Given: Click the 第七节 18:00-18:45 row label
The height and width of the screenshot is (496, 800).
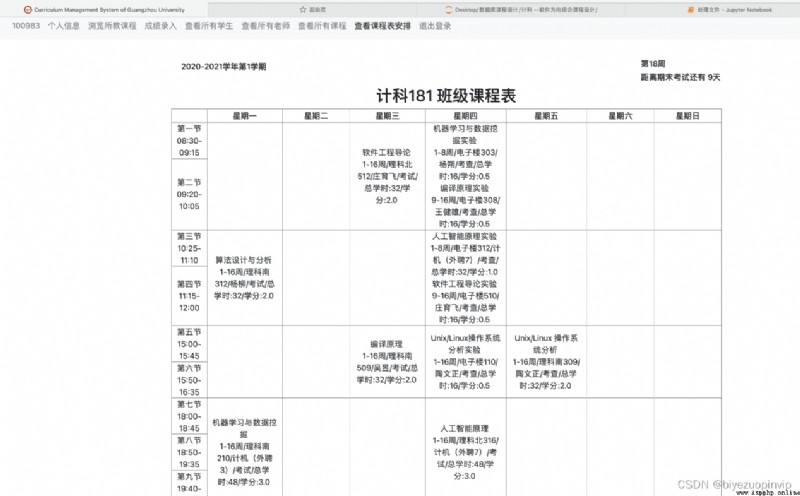Looking at the screenshot, I should click(189, 416).
